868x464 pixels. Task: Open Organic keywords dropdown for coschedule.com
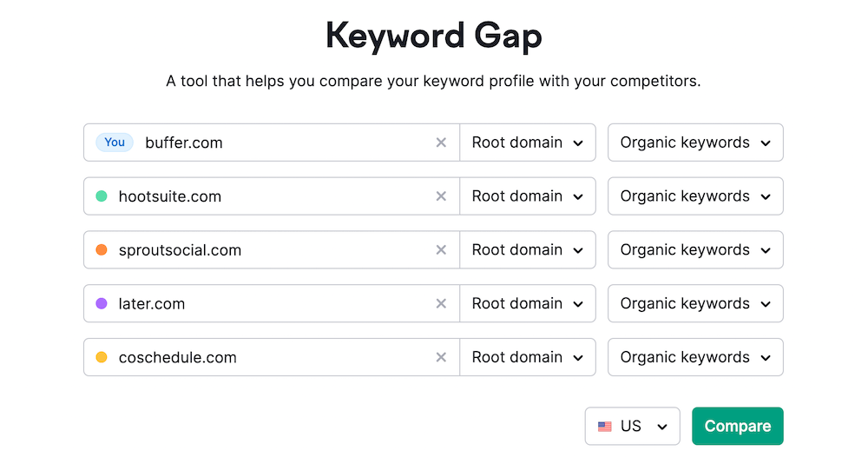point(695,357)
